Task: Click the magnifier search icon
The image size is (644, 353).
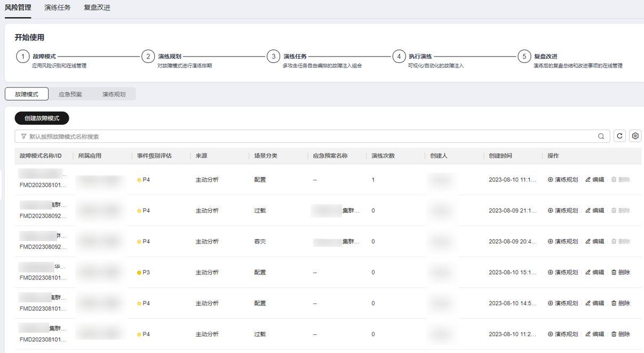Action: click(601, 137)
